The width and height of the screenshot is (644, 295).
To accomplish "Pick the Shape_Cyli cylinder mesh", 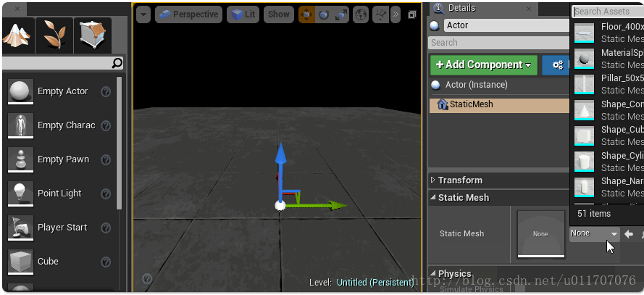I will point(608,162).
